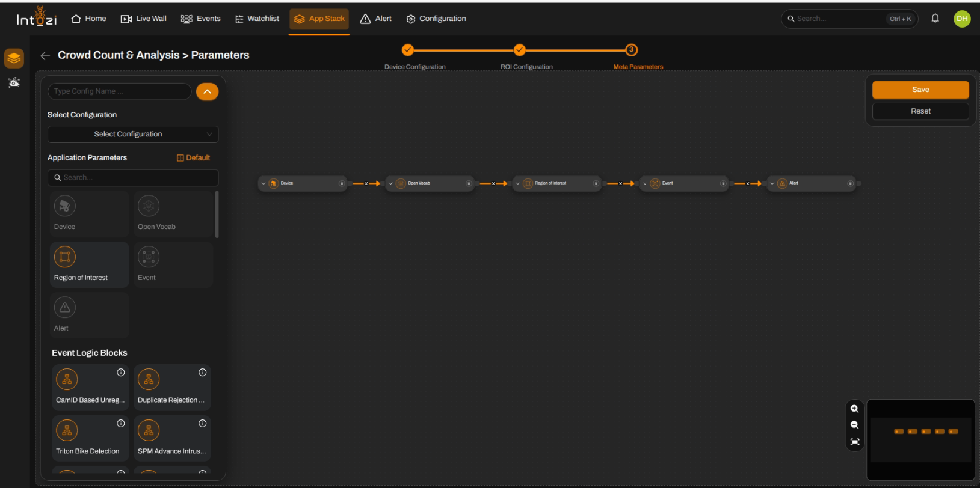The width and height of the screenshot is (980, 488).
Task: Click the orange Save button
Action: (920, 90)
